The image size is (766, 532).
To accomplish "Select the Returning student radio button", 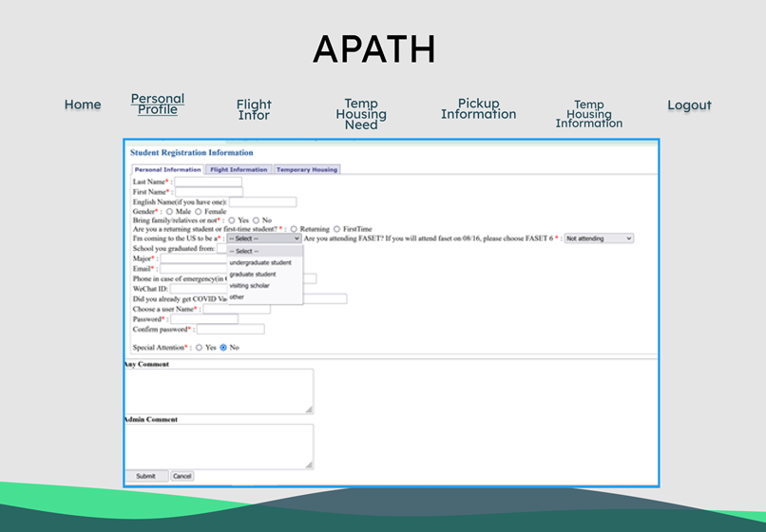I will coord(294,229).
